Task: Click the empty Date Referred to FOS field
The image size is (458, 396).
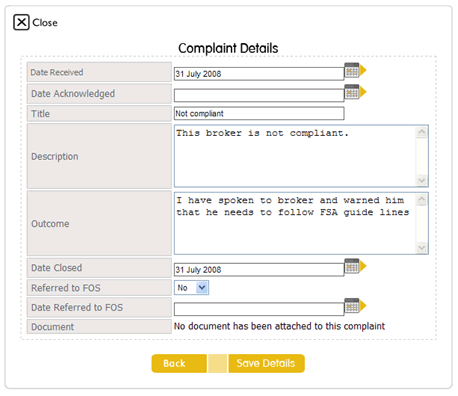Action: [x=259, y=309]
